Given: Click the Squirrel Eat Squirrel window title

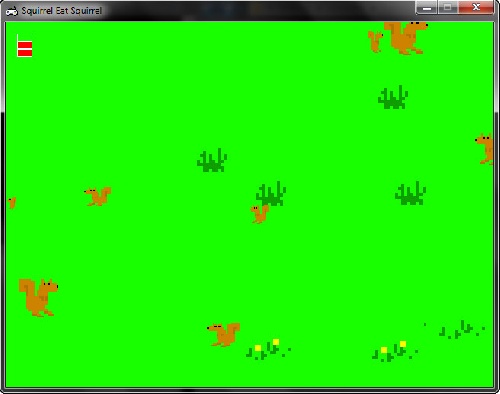Looking at the screenshot, I should tap(62, 11).
